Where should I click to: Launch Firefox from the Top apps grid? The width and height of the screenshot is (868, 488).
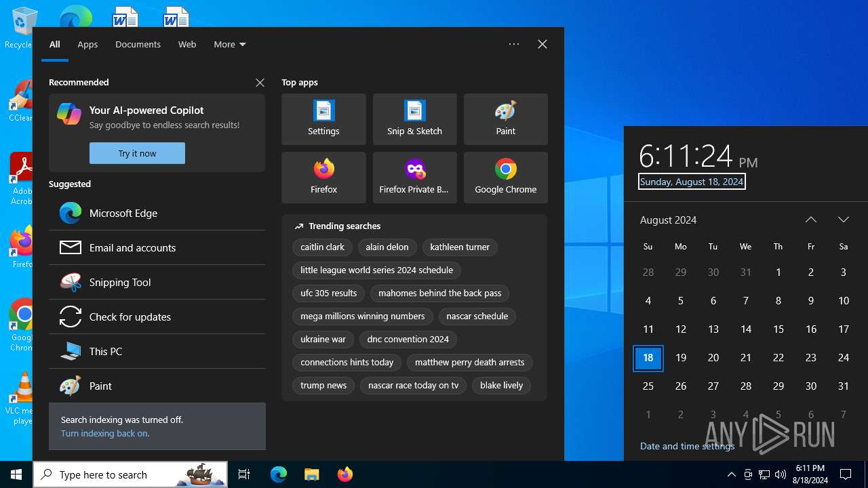tap(323, 178)
